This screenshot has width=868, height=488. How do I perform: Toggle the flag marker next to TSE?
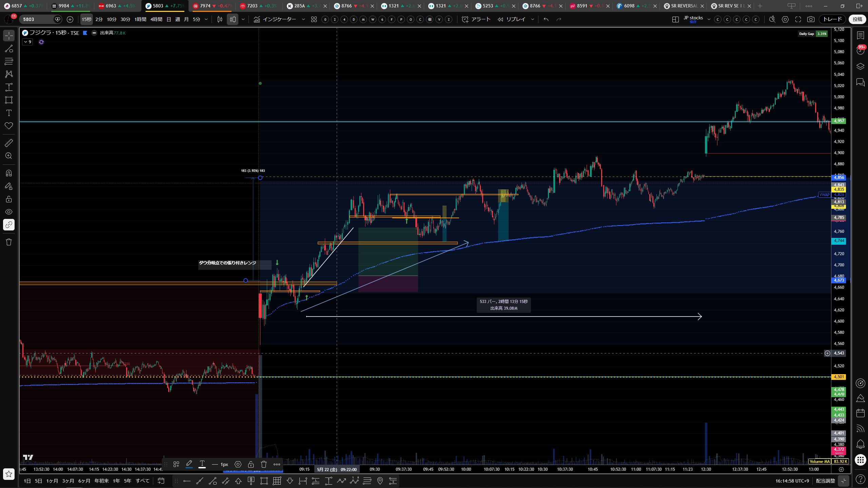pyautogui.click(x=85, y=33)
